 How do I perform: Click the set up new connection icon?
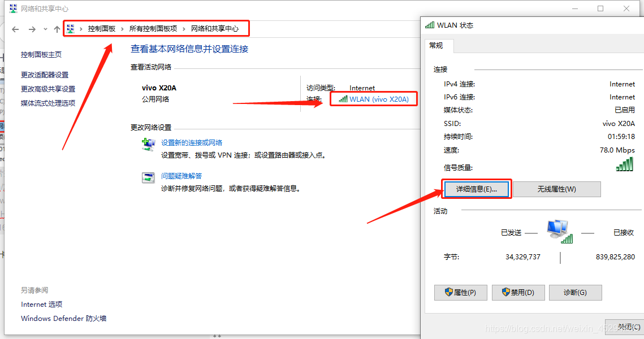[148, 145]
